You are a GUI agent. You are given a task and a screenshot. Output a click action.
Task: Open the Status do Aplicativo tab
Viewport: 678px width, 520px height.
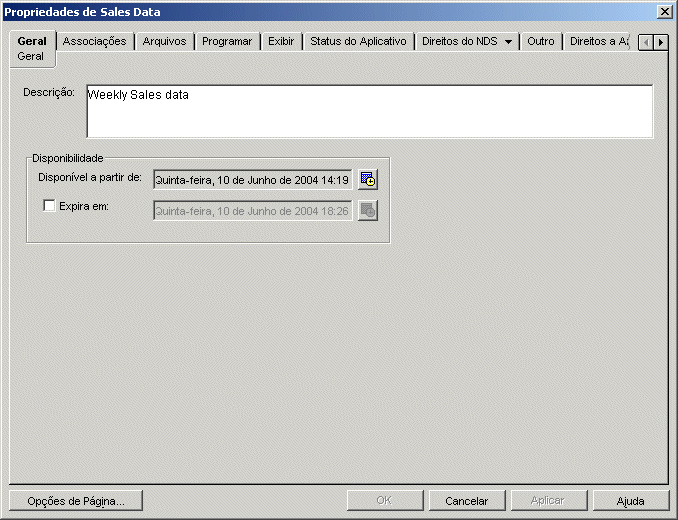358,41
